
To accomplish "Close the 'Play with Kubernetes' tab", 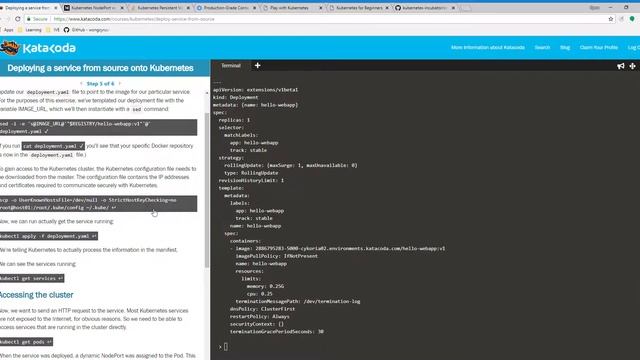I will pyautogui.click(x=320, y=8).
